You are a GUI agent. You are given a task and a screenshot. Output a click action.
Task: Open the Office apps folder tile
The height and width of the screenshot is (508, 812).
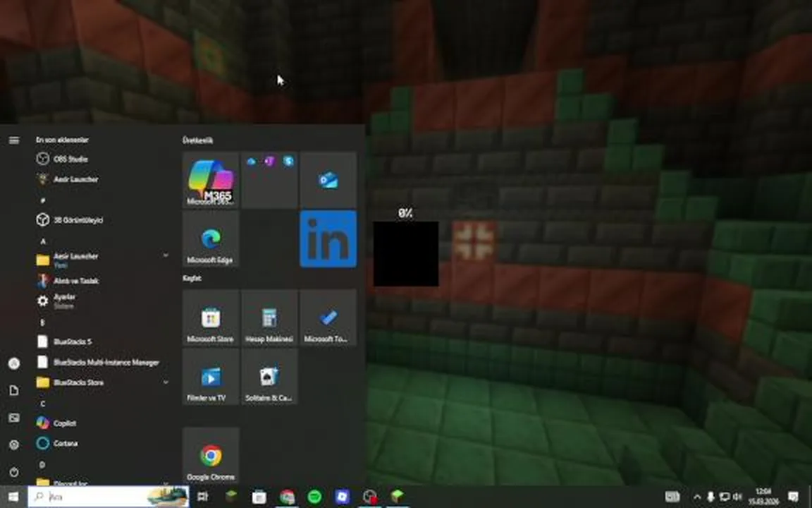[269, 180]
